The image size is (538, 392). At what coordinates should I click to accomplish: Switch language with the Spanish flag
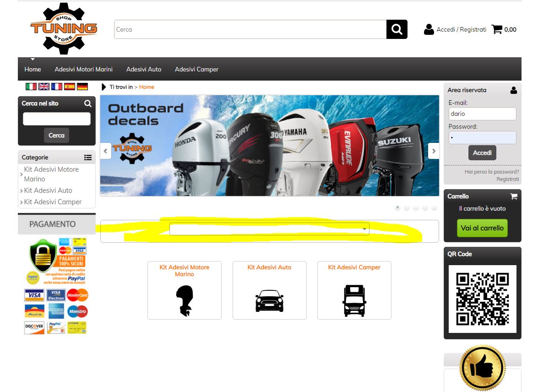coord(69,87)
